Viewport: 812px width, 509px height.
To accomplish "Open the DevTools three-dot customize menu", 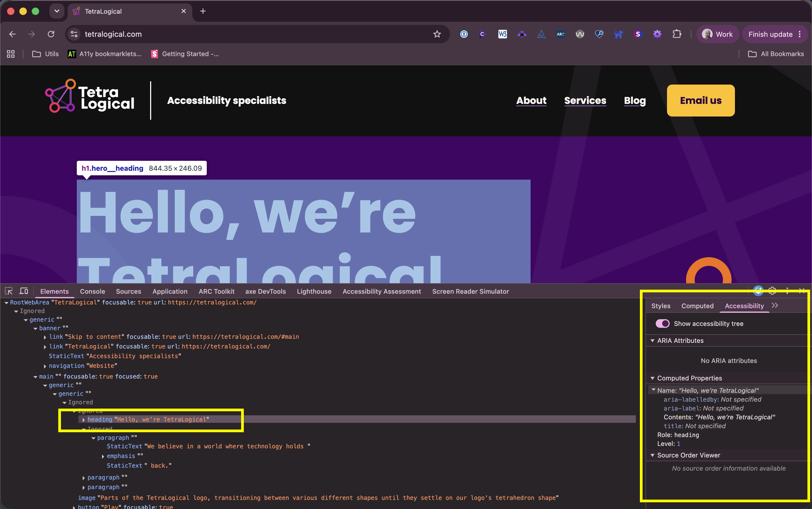I will (787, 291).
